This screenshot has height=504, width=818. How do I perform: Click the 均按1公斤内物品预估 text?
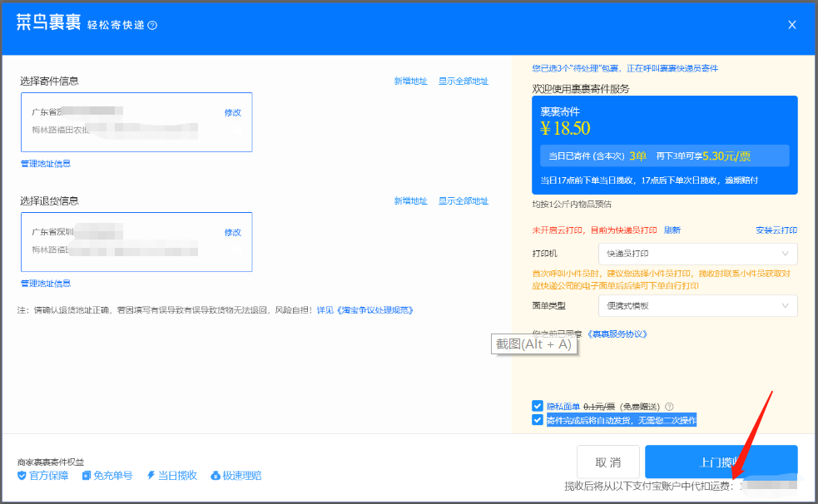coord(572,204)
